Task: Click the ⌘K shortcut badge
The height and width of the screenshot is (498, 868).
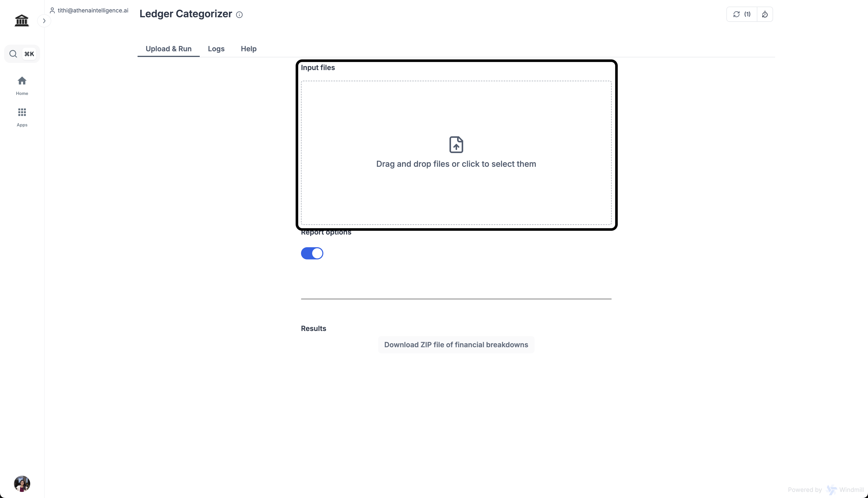Action: (x=29, y=54)
